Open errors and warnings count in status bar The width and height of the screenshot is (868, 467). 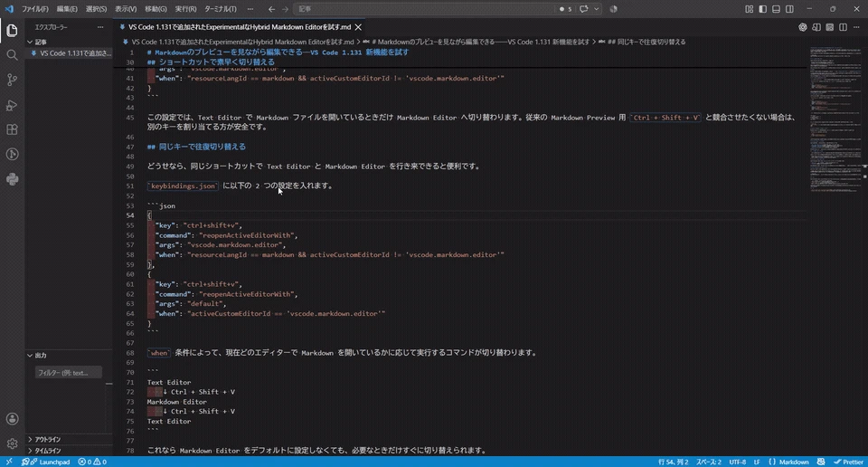[92, 462]
